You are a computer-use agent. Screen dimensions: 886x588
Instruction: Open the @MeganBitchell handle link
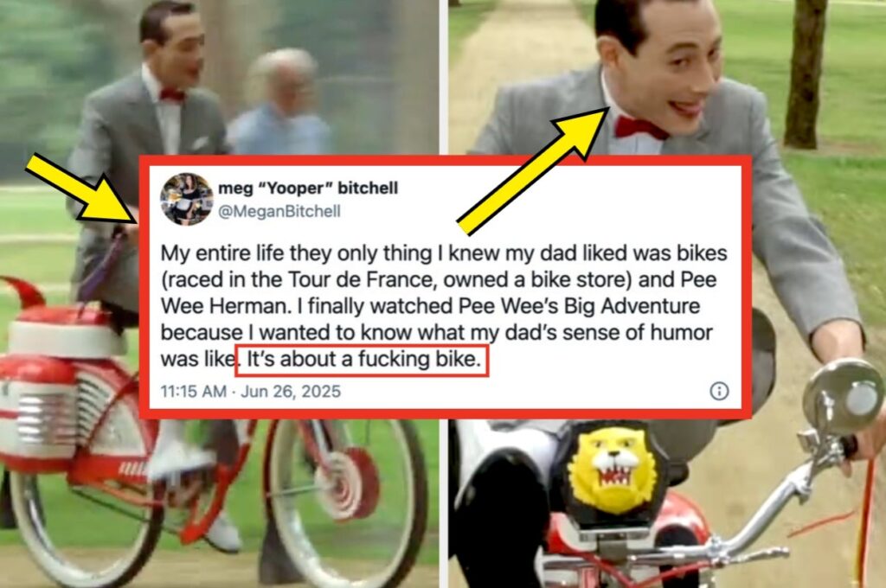279,211
